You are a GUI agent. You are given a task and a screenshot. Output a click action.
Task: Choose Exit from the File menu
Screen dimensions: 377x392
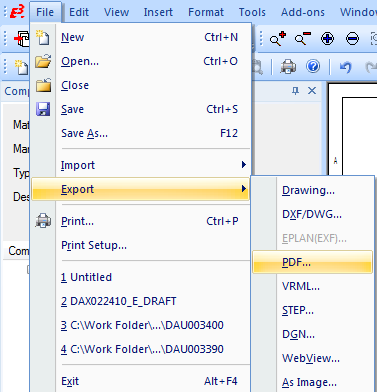point(140,381)
